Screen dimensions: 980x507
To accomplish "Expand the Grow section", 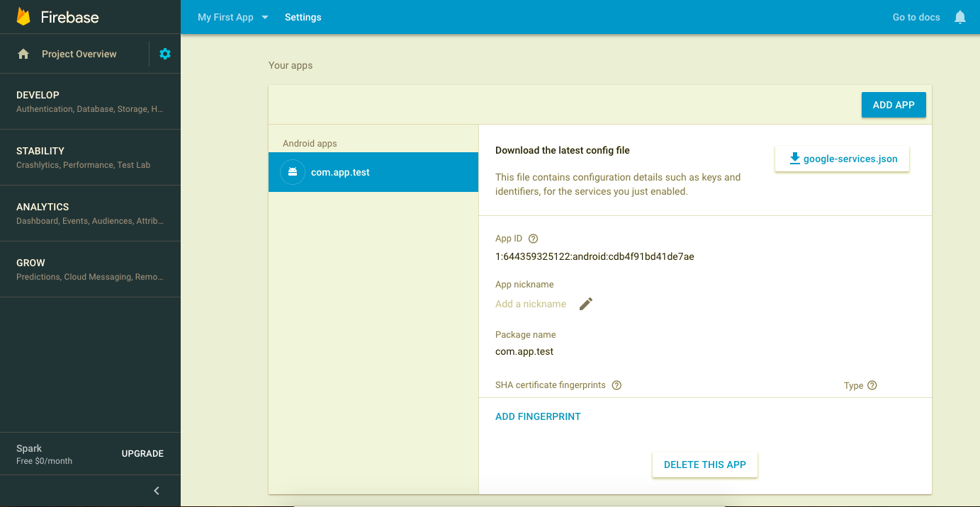I will point(90,269).
